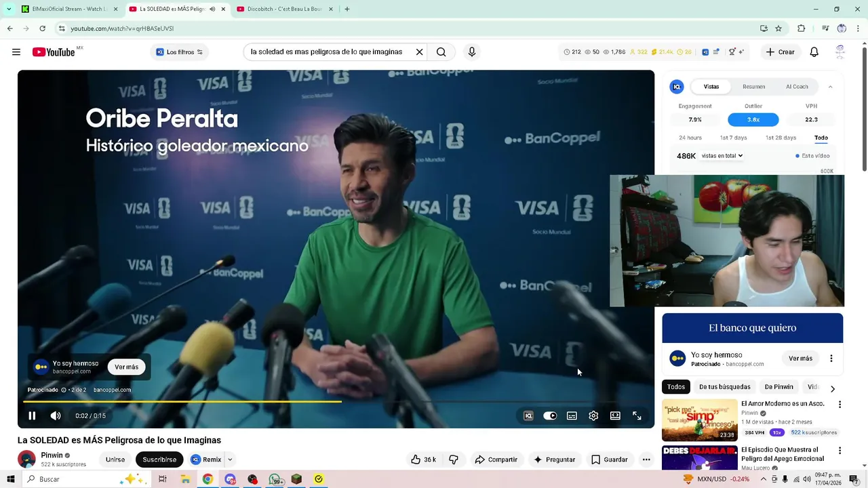Image resolution: width=868 pixels, height=488 pixels.
Task: Click the magnifier search button
Action: (441, 52)
